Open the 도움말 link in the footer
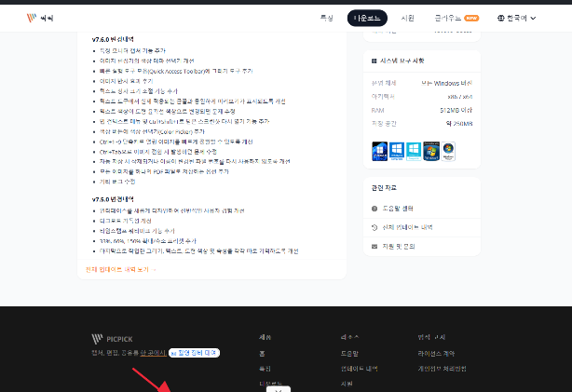Viewport: 572px width, 392px height. tap(349, 354)
